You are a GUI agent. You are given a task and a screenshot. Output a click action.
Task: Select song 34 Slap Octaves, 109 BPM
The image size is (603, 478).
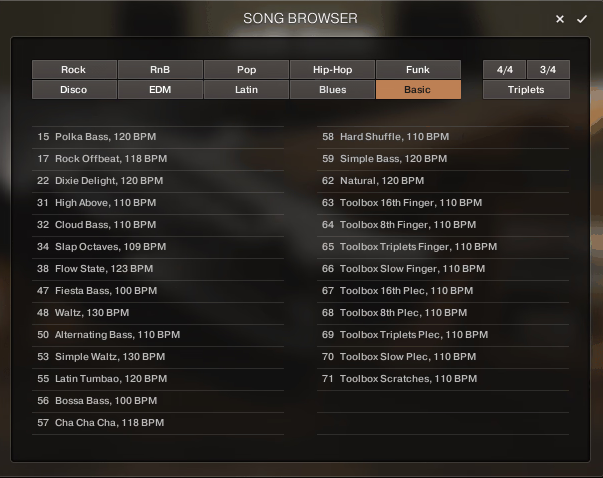158,246
